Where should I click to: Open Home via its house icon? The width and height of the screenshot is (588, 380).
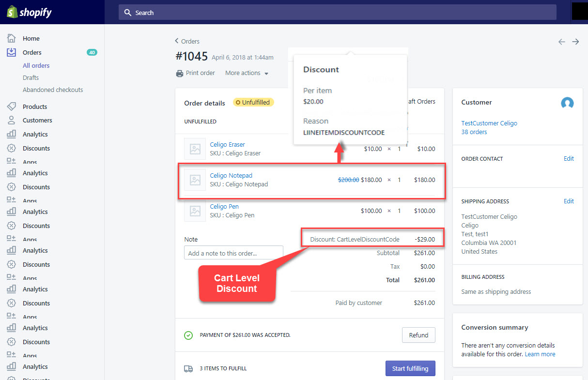coord(11,38)
